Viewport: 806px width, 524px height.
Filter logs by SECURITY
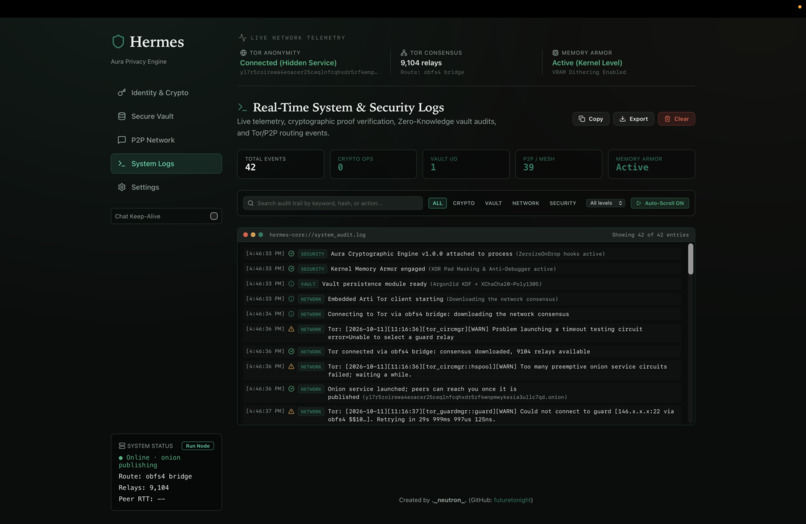562,203
